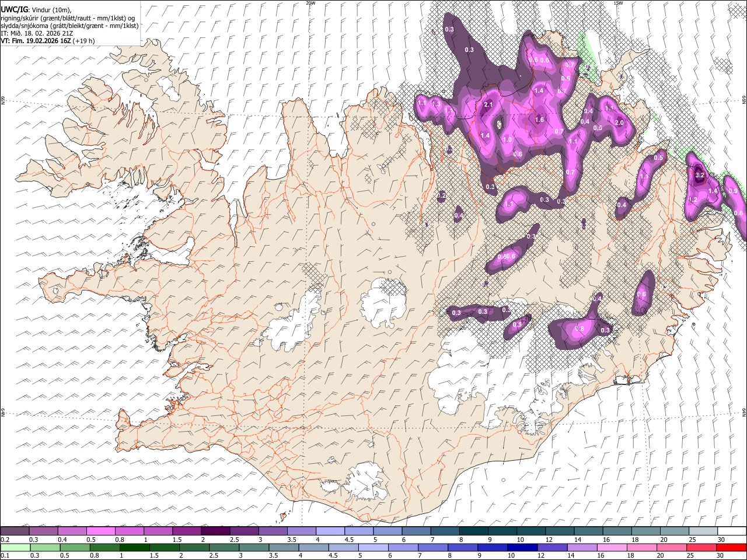Image resolution: width=747 pixels, height=560 pixels.
Task: Click the '2.0' snowfall value in the northeast
Action: pos(620,123)
